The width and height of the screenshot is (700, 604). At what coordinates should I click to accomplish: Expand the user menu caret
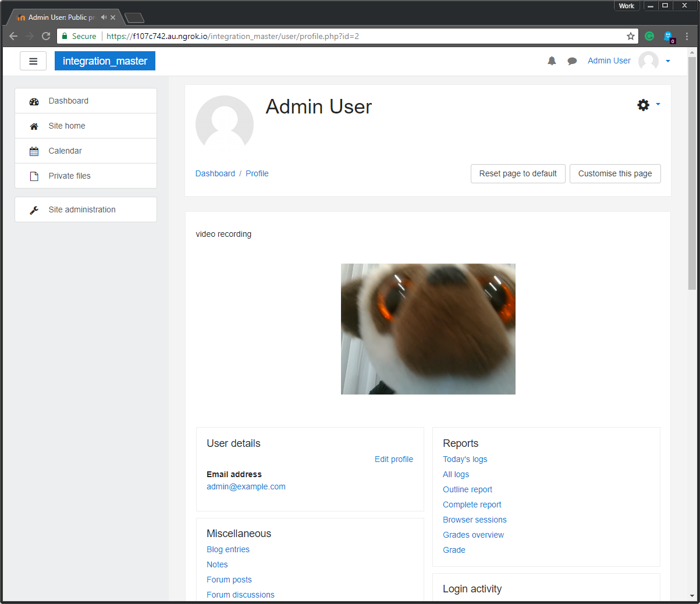(668, 61)
